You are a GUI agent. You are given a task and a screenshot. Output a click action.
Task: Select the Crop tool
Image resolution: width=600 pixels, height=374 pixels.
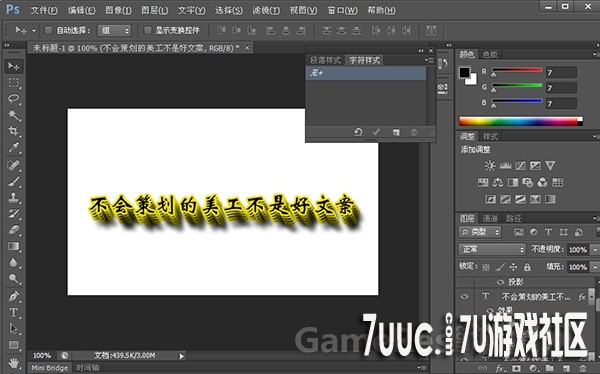14,131
